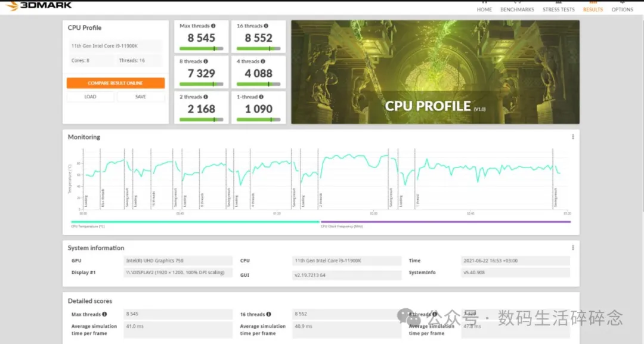This screenshot has height=344, width=644.
Task: Toggle the CPU Temperature legend line
Action: tap(195, 222)
